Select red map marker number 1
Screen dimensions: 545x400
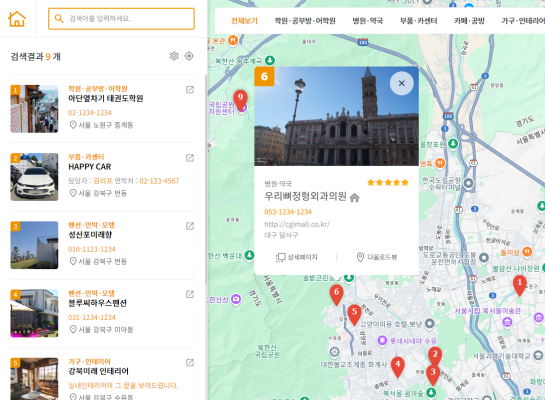click(520, 285)
